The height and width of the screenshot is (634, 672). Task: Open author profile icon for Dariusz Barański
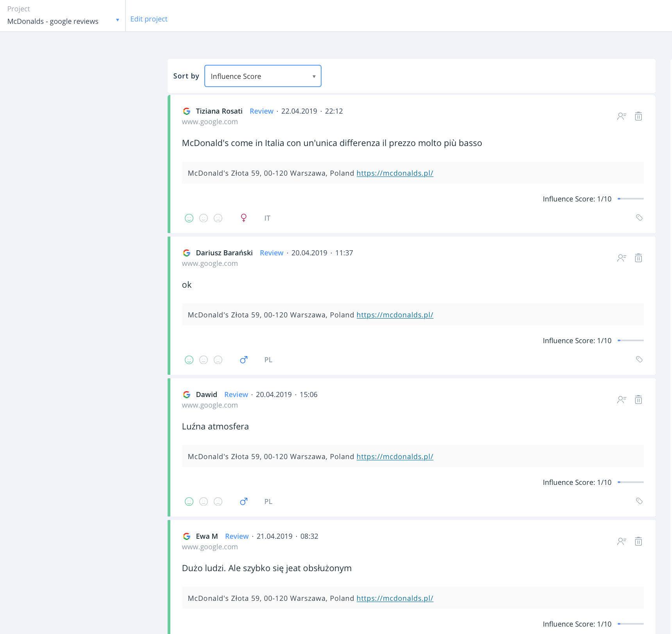(622, 258)
